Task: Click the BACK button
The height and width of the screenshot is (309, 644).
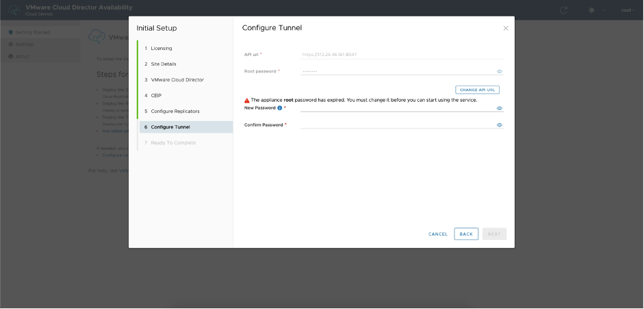Action: [466, 234]
